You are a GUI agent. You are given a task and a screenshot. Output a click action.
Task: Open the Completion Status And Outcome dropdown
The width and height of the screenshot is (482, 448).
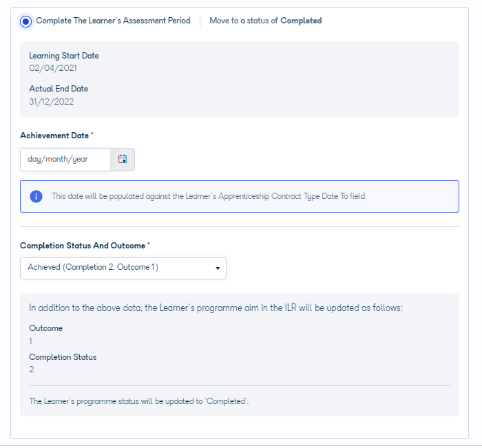coord(123,268)
